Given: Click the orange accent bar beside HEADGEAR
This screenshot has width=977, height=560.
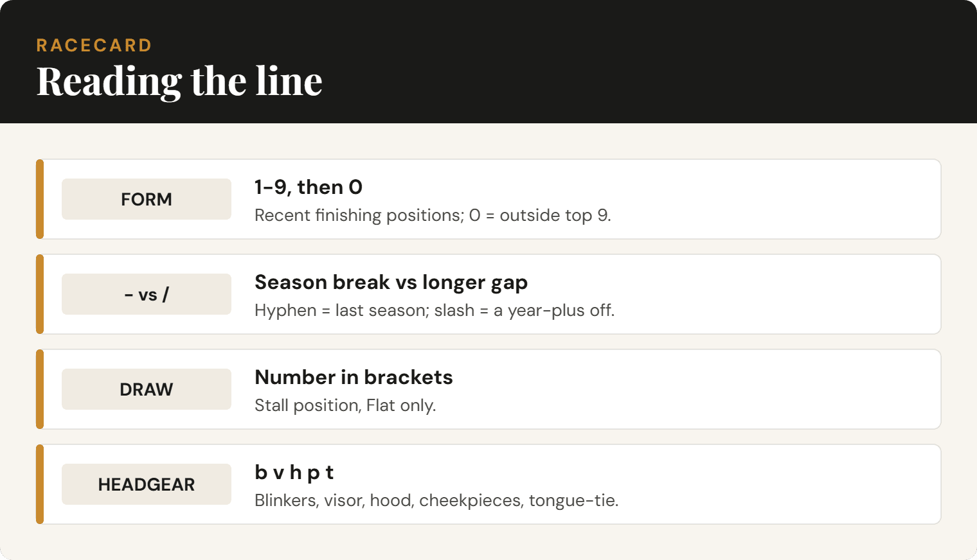Looking at the screenshot, I should [x=40, y=484].
